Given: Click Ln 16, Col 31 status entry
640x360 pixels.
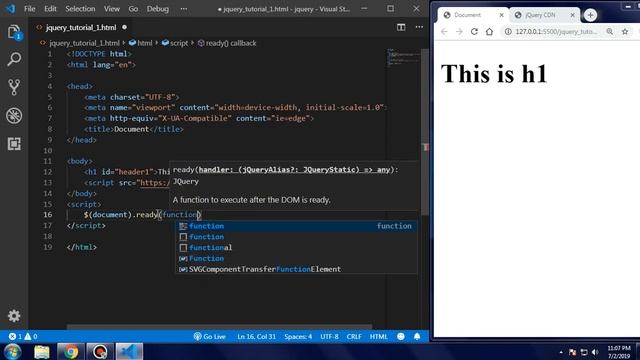Looking at the screenshot, I should click(x=256, y=336).
